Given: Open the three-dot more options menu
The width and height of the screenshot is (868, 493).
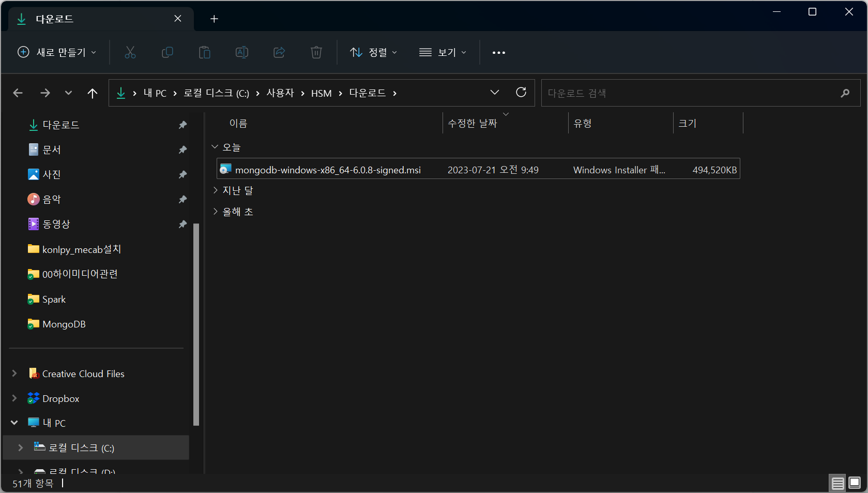Looking at the screenshot, I should 498,52.
